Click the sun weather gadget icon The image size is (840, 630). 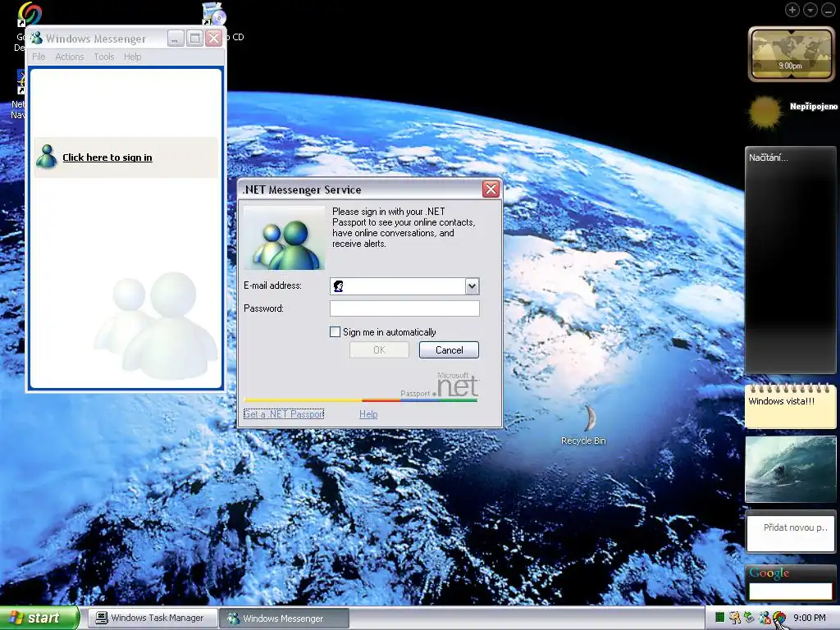tap(765, 112)
